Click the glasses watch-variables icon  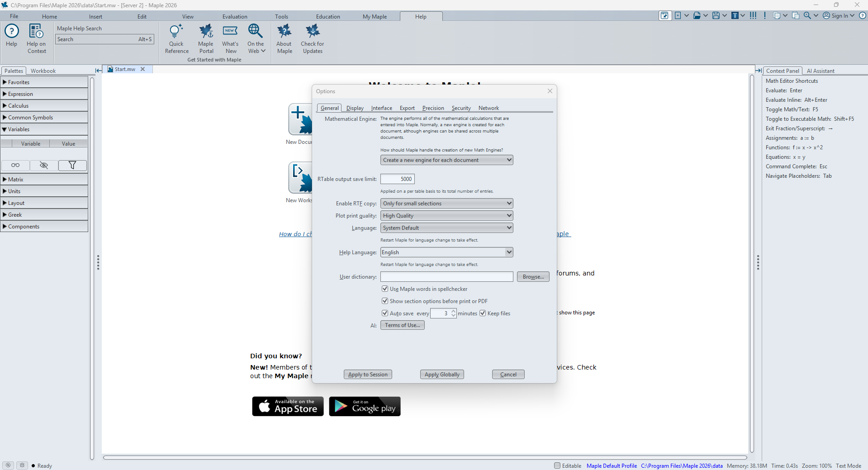coord(15,166)
